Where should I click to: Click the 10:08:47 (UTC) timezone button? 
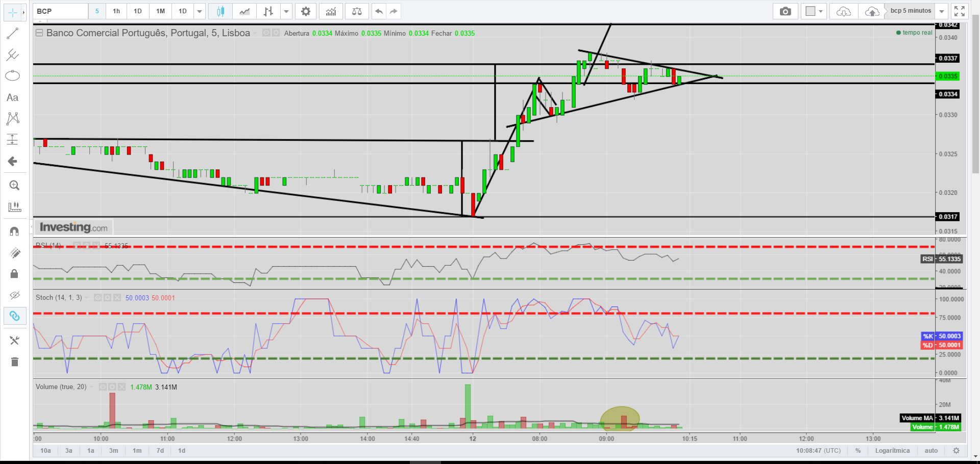[818, 451]
